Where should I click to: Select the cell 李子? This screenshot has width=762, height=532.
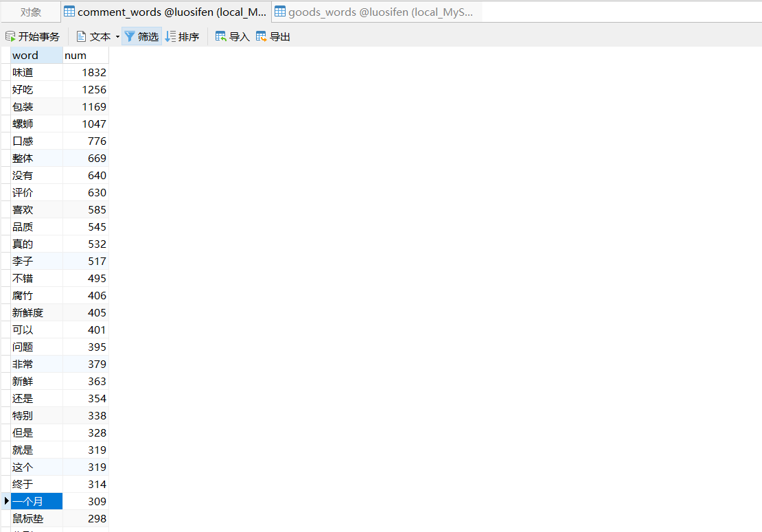pos(36,262)
